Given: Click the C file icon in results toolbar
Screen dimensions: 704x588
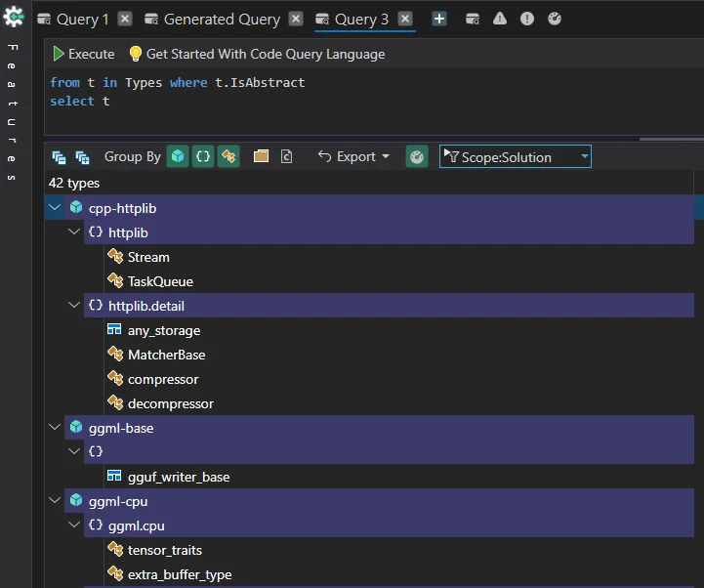Looking at the screenshot, I should coord(286,156).
